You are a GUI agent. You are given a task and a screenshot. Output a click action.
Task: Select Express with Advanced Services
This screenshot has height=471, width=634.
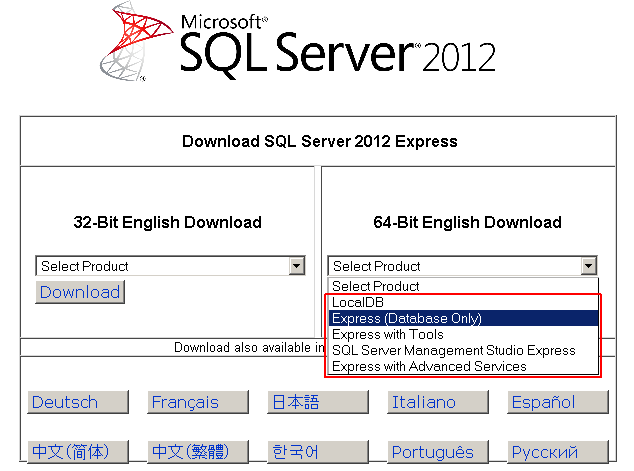click(x=463, y=366)
